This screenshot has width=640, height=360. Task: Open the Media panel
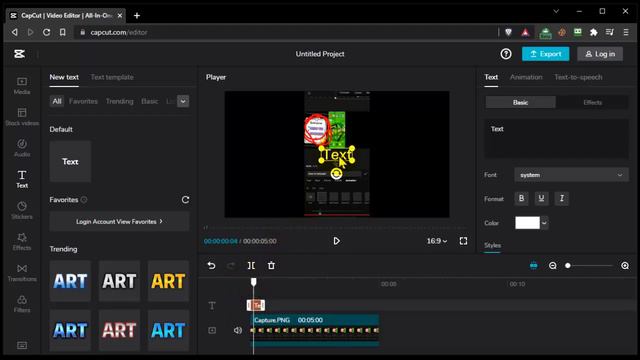click(x=22, y=85)
